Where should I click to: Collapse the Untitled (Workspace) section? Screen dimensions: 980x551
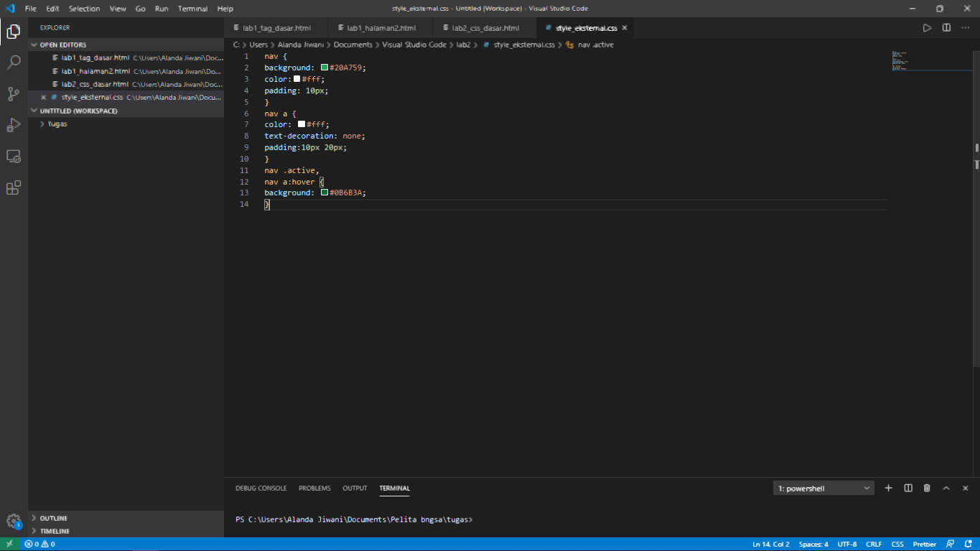126,111
